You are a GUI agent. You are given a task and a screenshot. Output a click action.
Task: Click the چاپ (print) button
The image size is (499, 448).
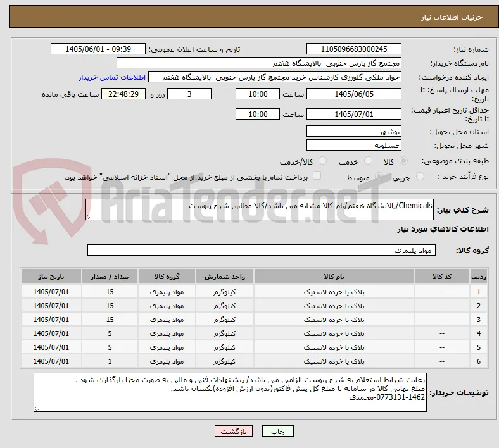(277, 431)
